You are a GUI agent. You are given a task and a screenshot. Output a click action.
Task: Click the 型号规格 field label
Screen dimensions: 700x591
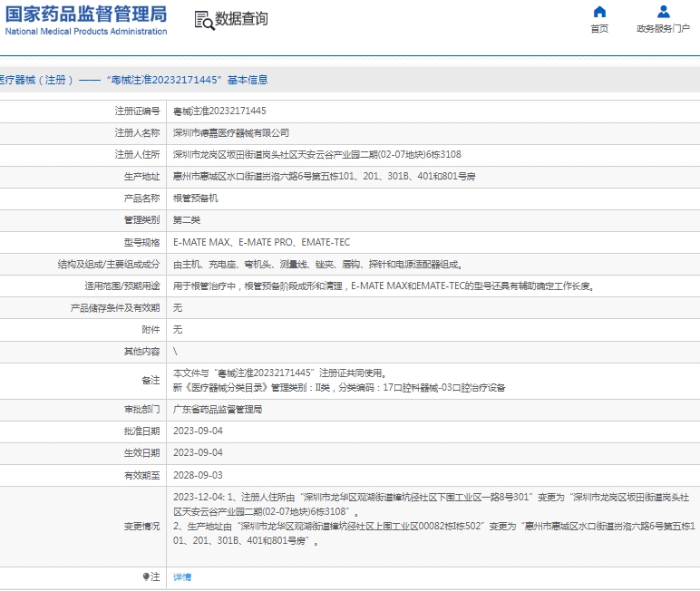pos(141,242)
